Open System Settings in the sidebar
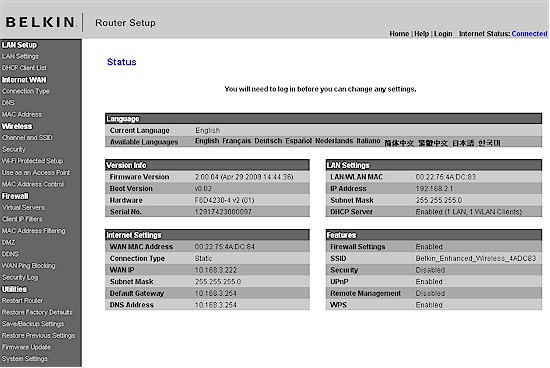Screen dimensions: 550x368 (x=25, y=359)
